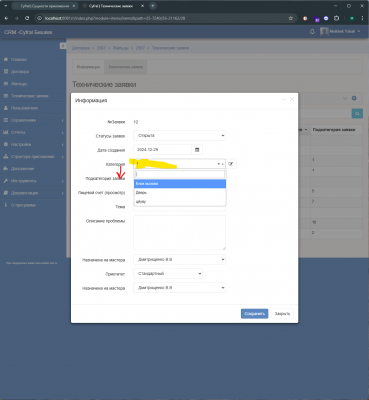This screenshot has width=369, height=400.
Task: Open the notifications bell in the header
Action: tap(312, 32)
